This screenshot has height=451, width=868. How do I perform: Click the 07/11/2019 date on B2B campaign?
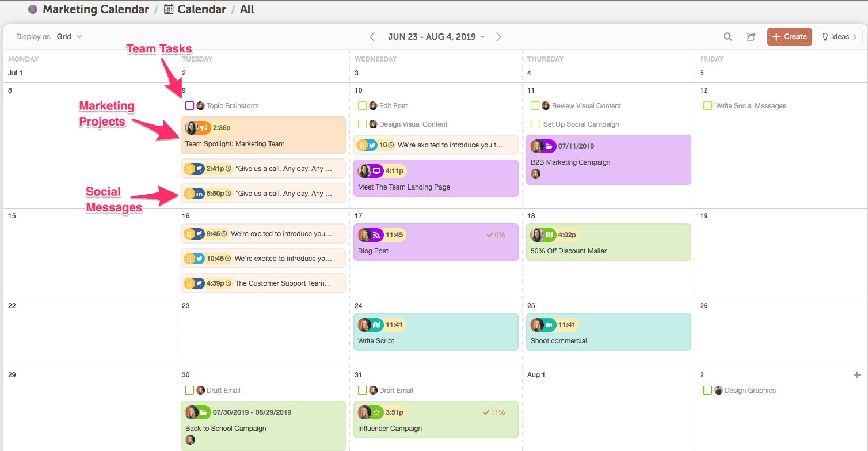(576, 146)
